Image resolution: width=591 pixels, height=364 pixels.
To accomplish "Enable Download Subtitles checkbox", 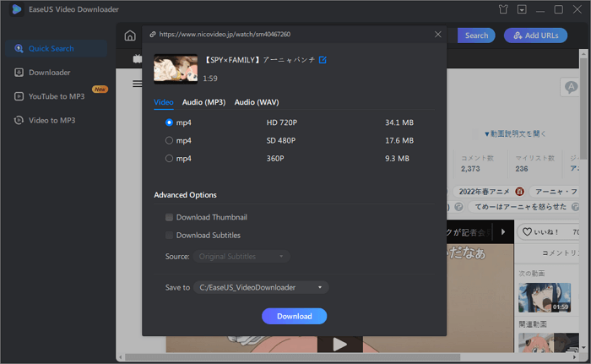I will click(x=169, y=236).
